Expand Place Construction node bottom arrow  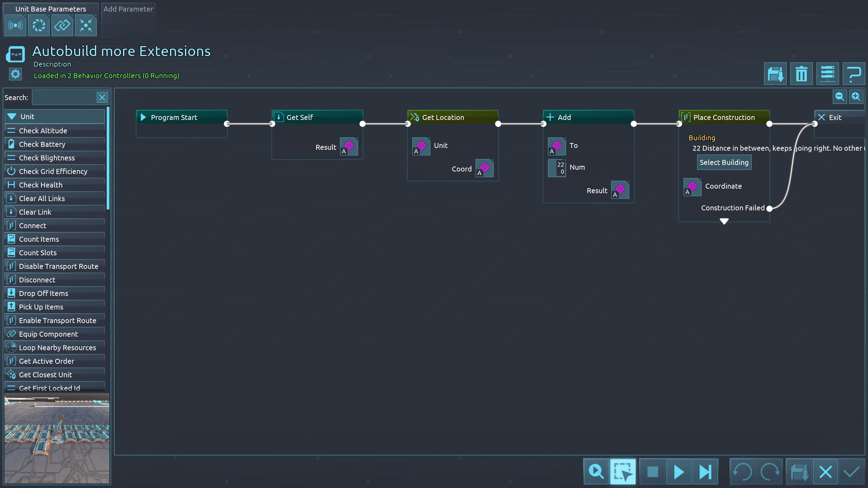[x=724, y=221]
